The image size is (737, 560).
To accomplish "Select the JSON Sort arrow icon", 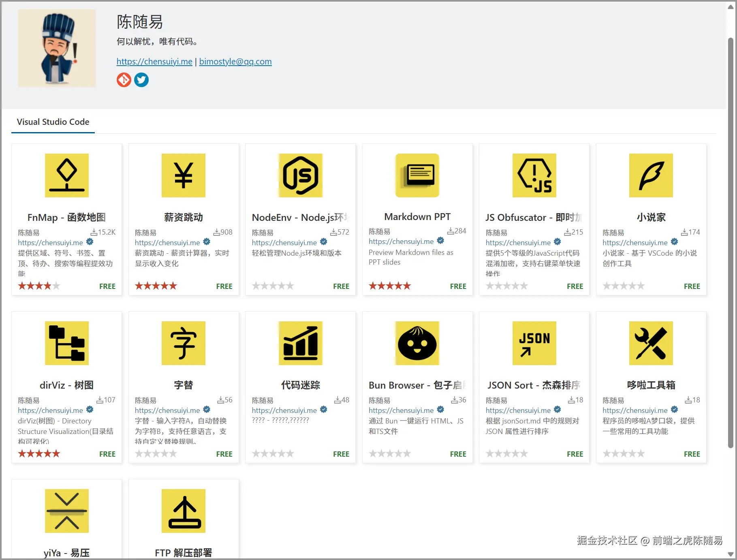I will pos(534,343).
